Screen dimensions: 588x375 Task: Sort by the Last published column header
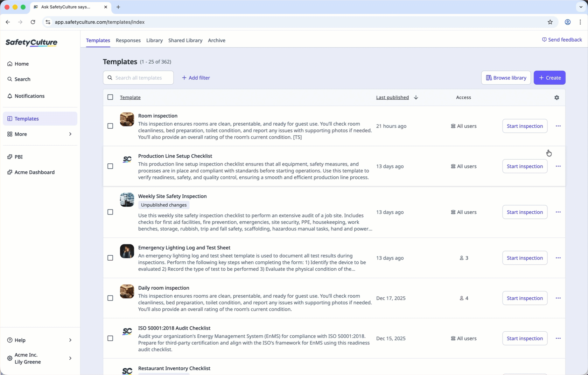(392, 98)
